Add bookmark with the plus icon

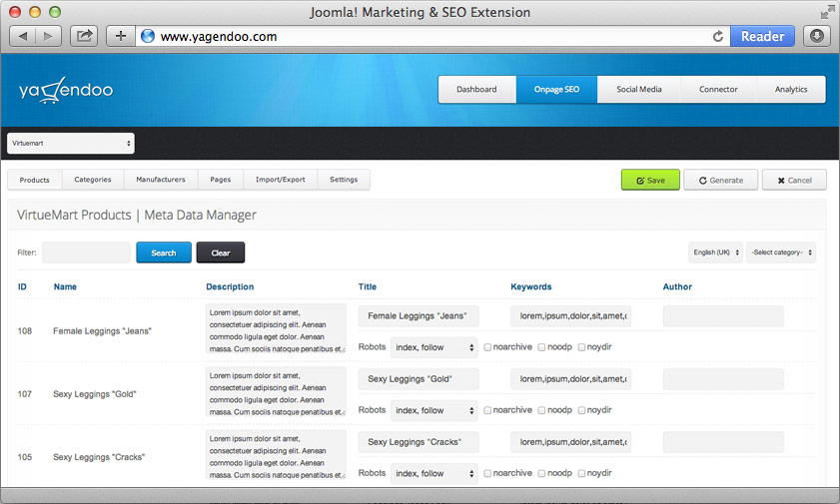pyautogui.click(x=121, y=36)
